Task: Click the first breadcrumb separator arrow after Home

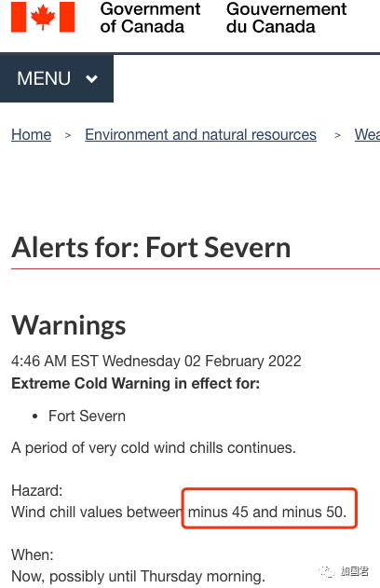Action: click(68, 135)
